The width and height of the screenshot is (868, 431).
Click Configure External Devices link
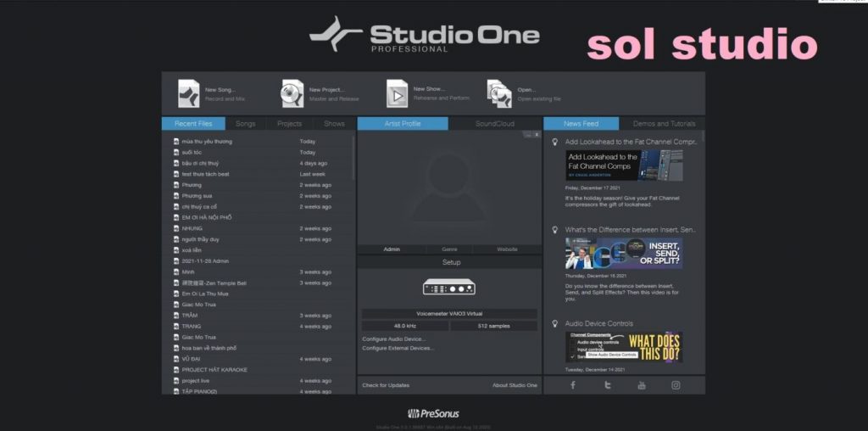coord(398,349)
